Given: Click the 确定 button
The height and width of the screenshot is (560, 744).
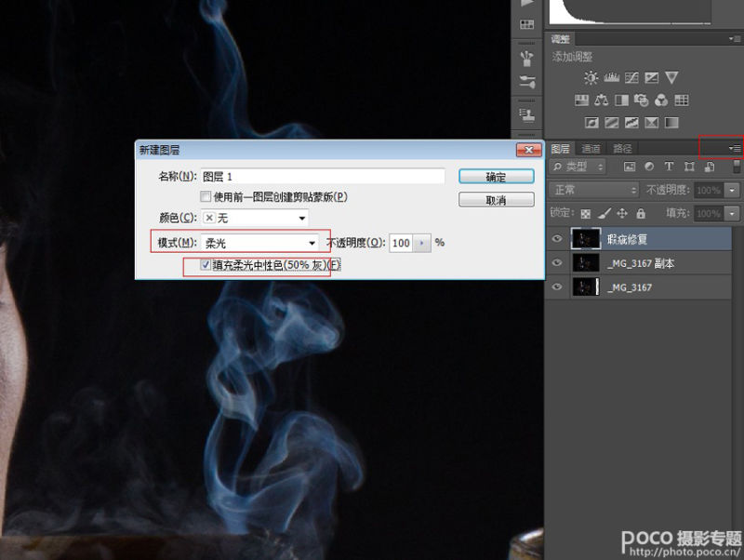Looking at the screenshot, I should [496, 177].
